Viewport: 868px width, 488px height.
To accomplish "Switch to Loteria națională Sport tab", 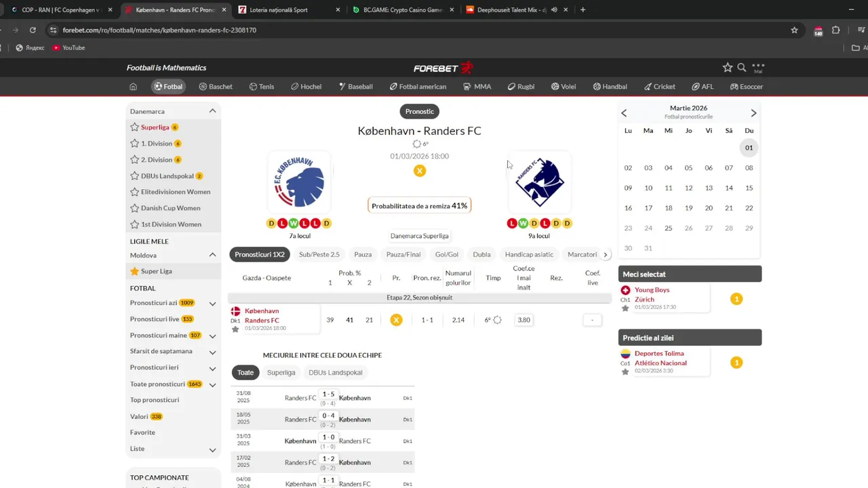I will (288, 10).
